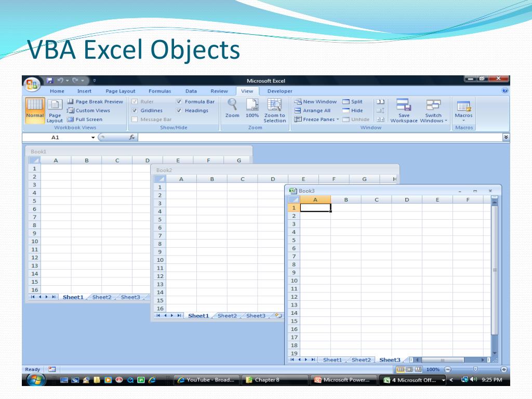The image size is (532, 399).
Task: Select Page Break Preview status bar icon
Action: [x=418, y=369]
